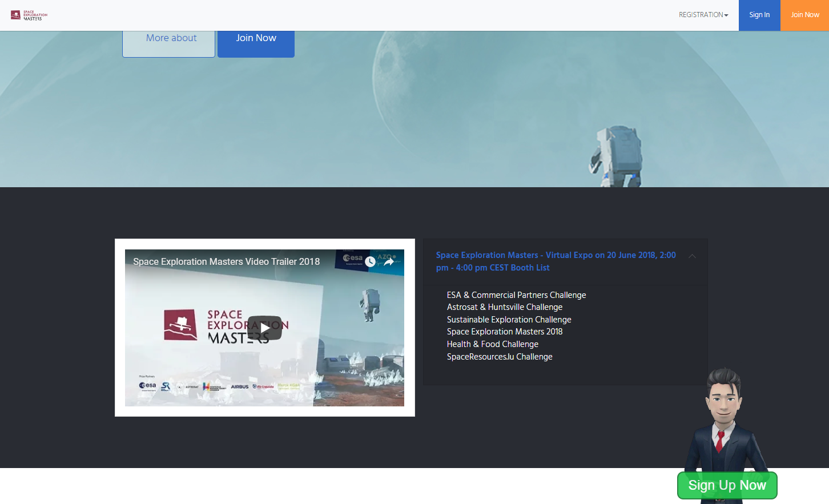
Task: Open the REGISTRATION dropdown menu
Action: pyautogui.click(x=703, y=15)
